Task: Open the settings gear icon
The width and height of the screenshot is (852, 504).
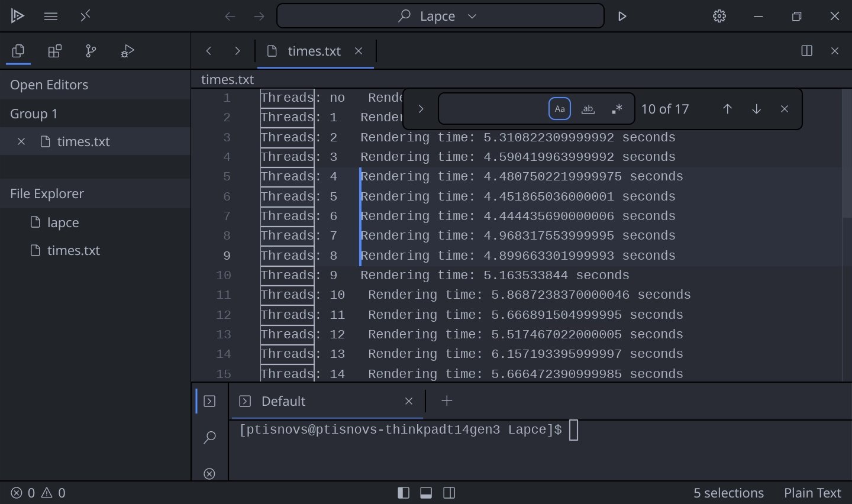Action: [719, 17]
